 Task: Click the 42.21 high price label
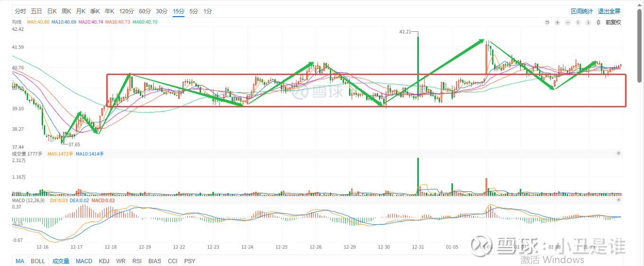(x=405, y=32)
